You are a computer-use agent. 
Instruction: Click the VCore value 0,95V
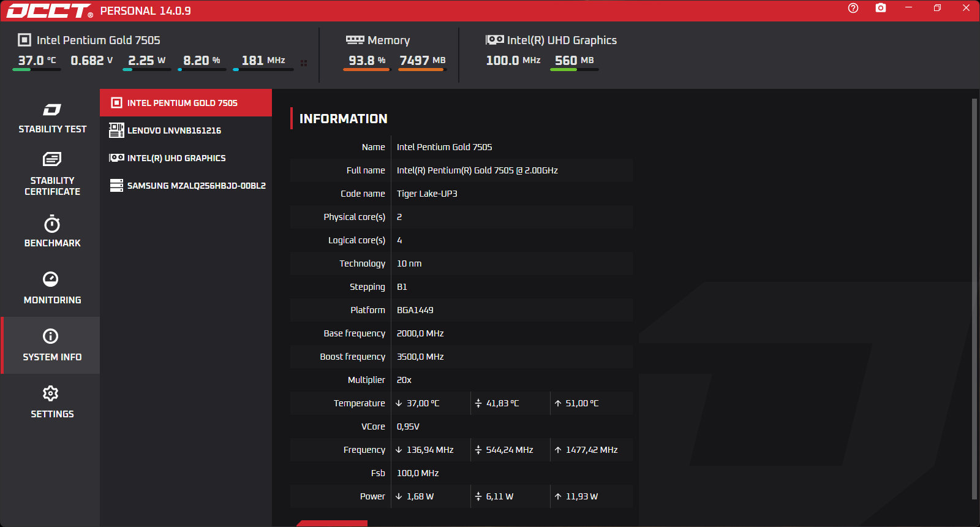point(408,427)
